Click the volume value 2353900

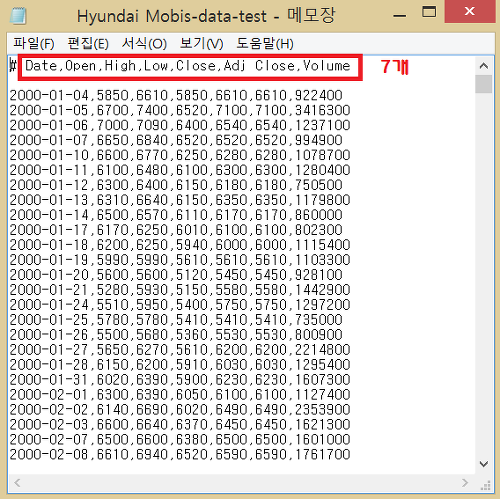[x=323, y=410]
